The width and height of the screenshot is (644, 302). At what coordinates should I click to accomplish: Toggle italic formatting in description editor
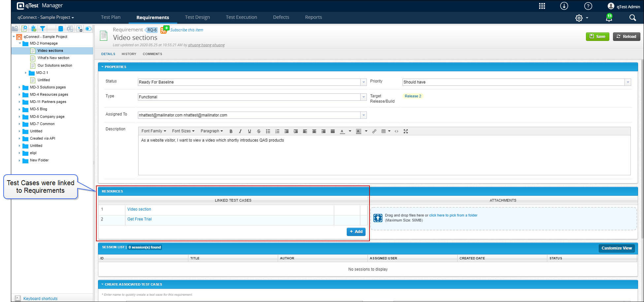pos(240,131)
